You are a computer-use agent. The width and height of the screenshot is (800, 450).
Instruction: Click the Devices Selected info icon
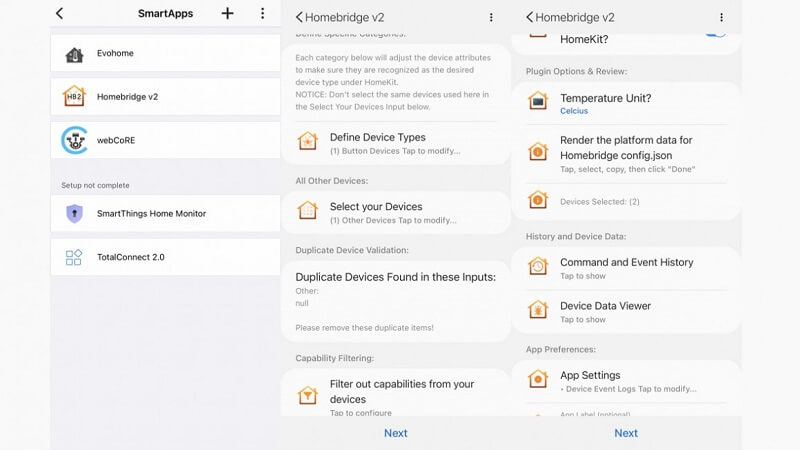click(x=538, y=199)
